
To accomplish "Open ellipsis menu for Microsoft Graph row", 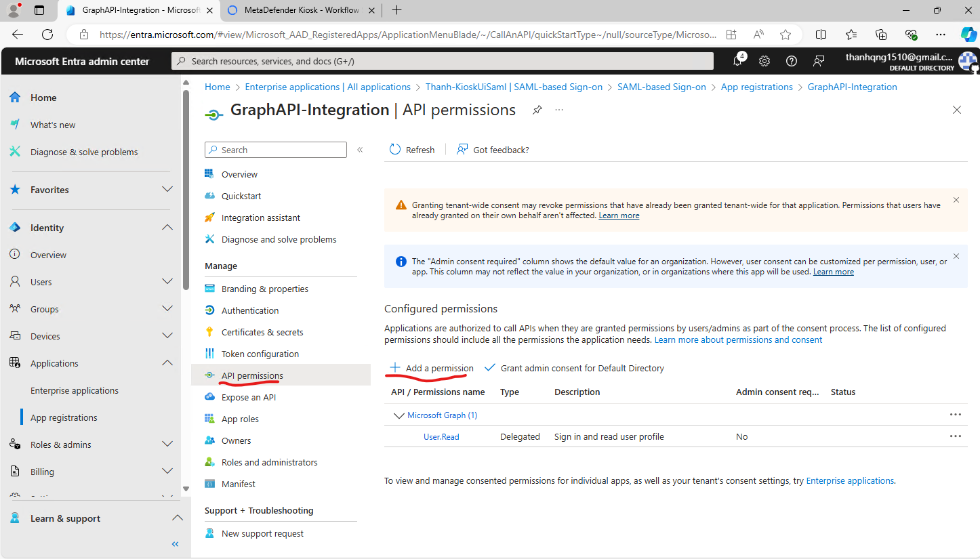I will 956,415.
